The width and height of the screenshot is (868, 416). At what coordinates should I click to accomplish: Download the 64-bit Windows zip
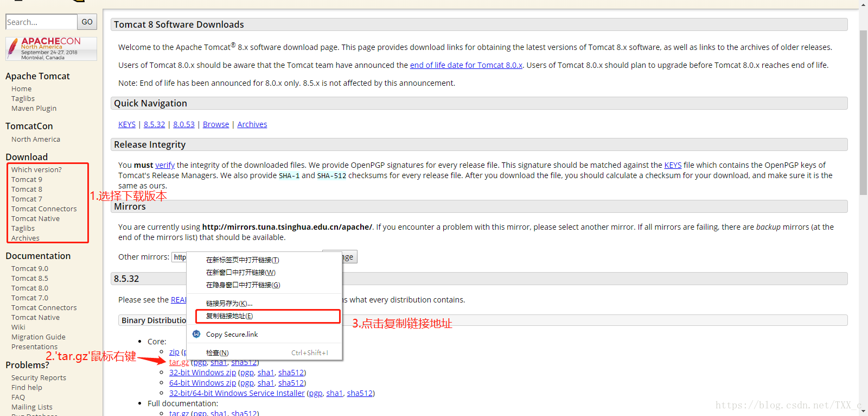(202, 383)
